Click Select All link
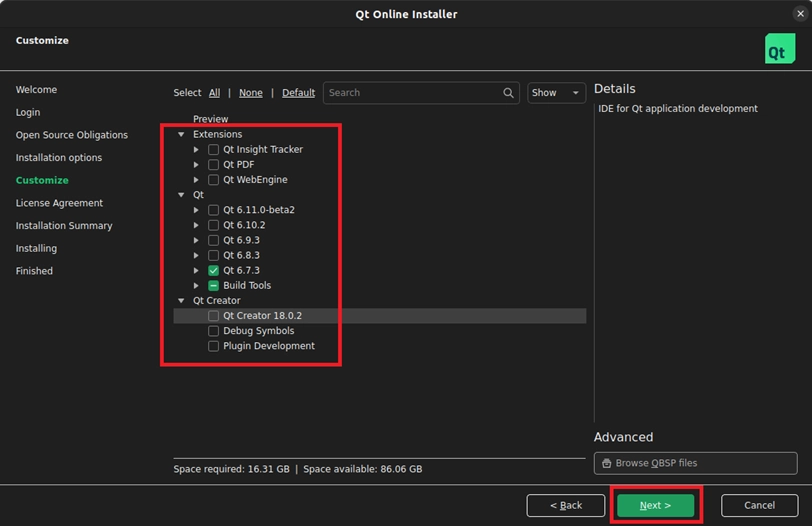This screenshot has height=526, width=812. [214, 93]
